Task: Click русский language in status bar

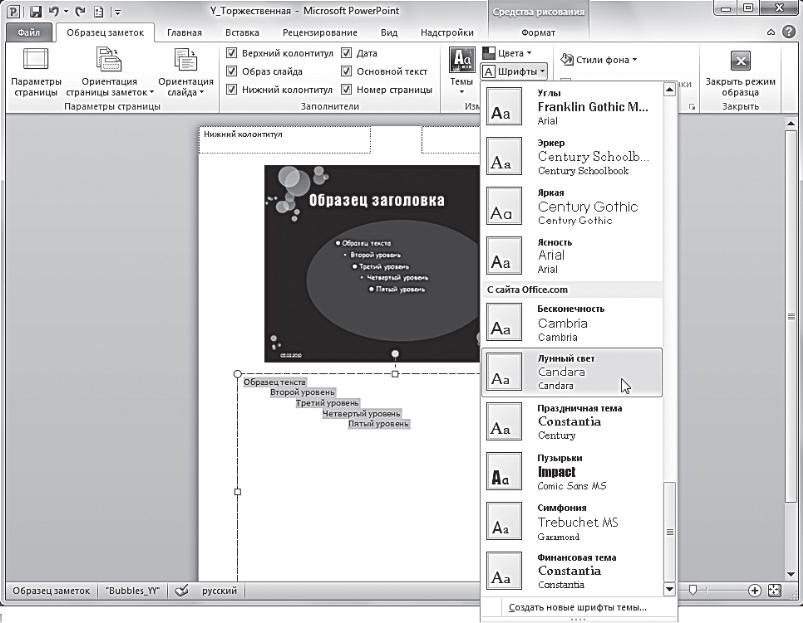Action: pyautogui.click(x=219, y=590)
